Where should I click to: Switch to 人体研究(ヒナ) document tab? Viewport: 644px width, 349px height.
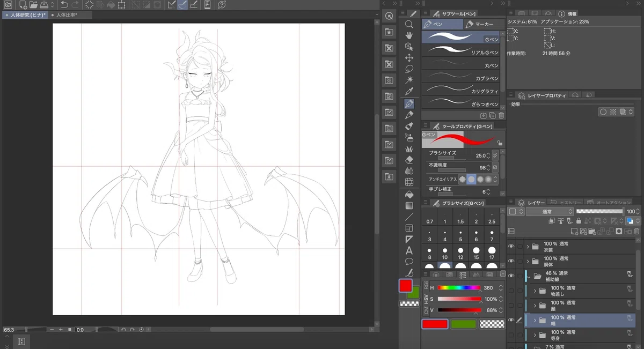[x=26, y=15]
